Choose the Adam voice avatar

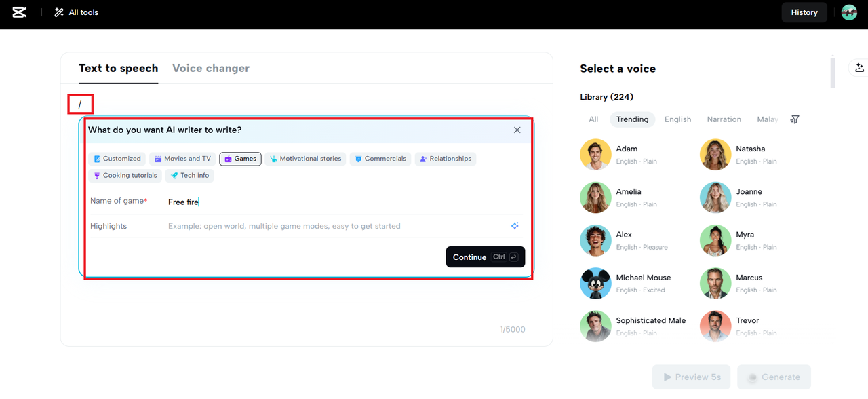click(x=595, y=155)
